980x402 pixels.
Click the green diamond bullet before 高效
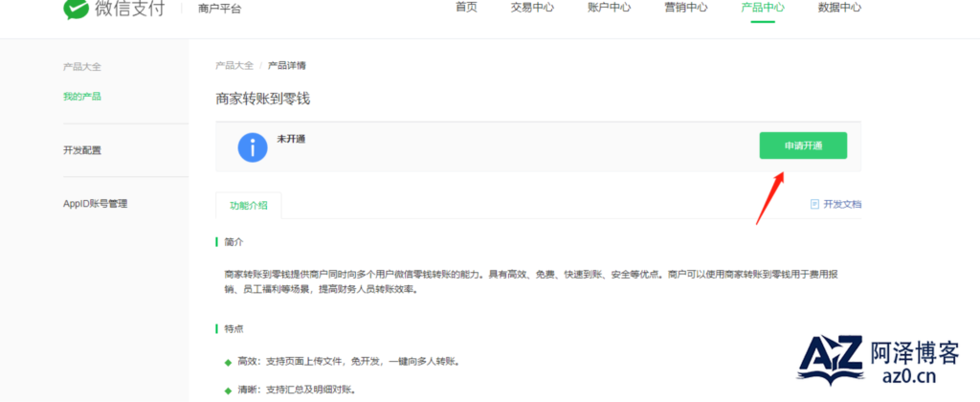228,363
